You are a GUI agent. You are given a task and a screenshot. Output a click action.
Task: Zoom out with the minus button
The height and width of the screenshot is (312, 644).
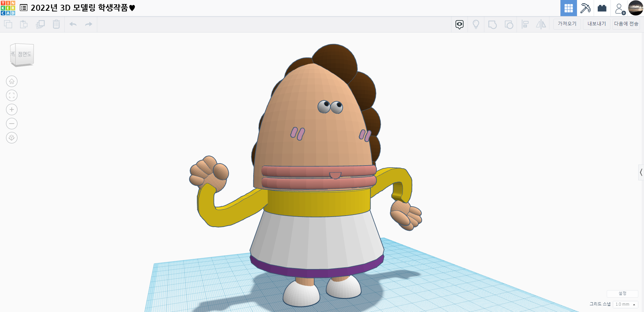coord(12,124)
